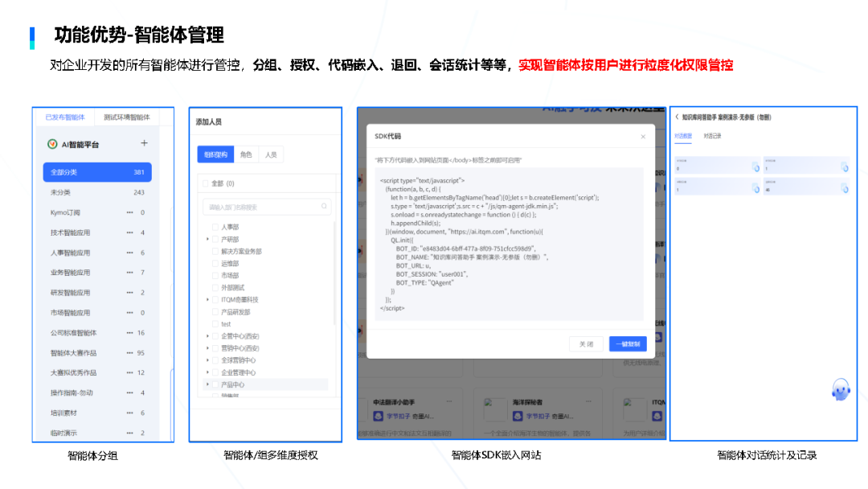Viewport: 868px width, 489px height.
Task: Check the 运维部 checkbox
Action: coord(215,264)
